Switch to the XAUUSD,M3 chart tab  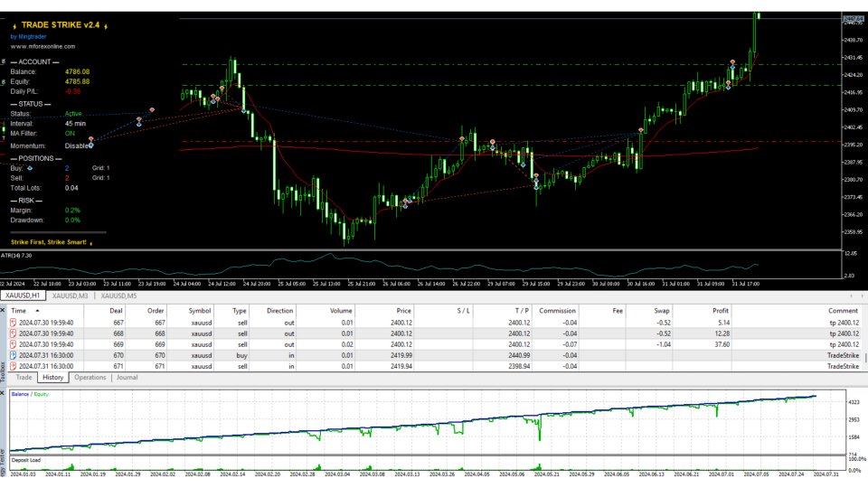70,296
